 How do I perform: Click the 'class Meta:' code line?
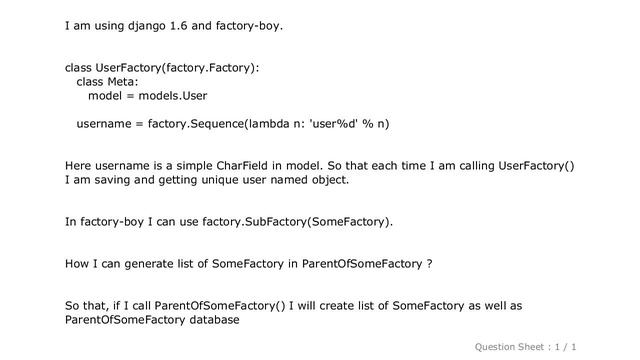click(x=107, y=82)
